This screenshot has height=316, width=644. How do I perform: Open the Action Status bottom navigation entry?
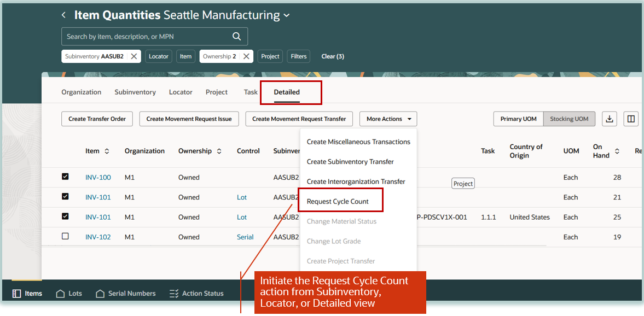[x=197, y=294]
